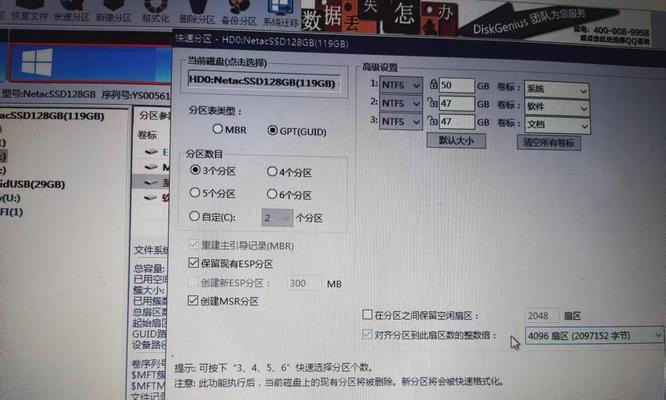Click current disk field HD0:NetacSSD128GB(119GB)
This screenshot has width=666, height=400.
(264, 82)
